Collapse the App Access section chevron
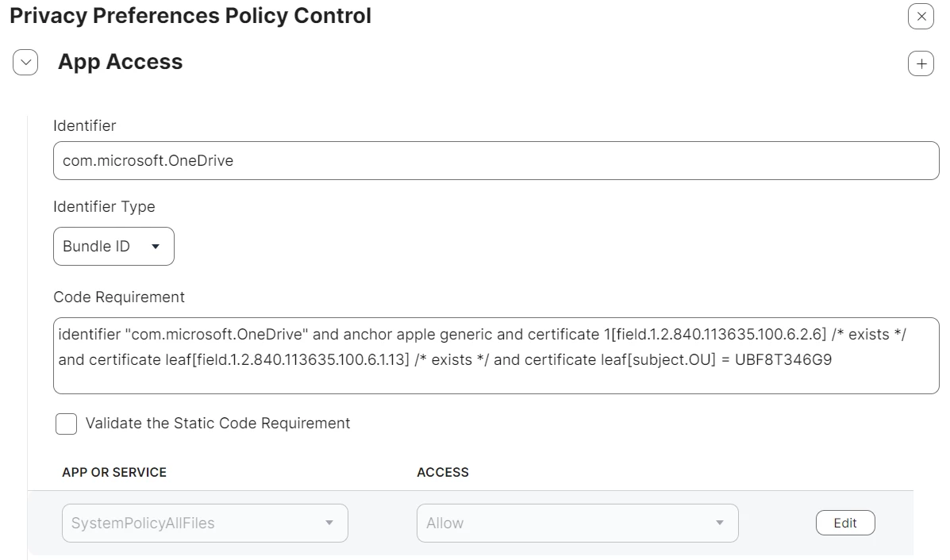 [x=25, y=63]
